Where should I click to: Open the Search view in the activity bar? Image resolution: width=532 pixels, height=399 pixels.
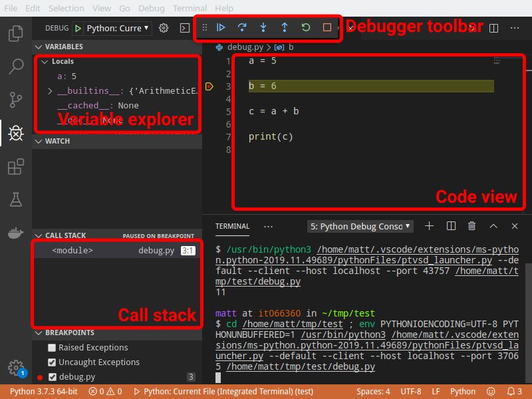(17, 66)
